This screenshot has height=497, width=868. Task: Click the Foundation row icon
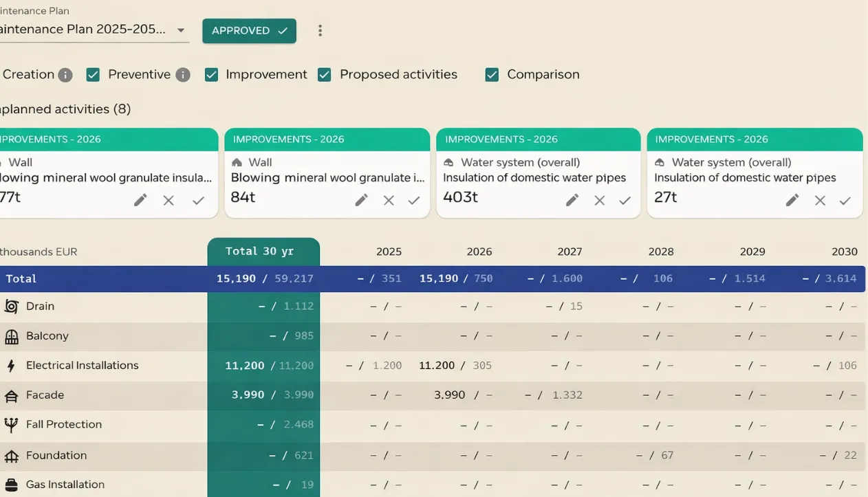(x=11, y=456)
